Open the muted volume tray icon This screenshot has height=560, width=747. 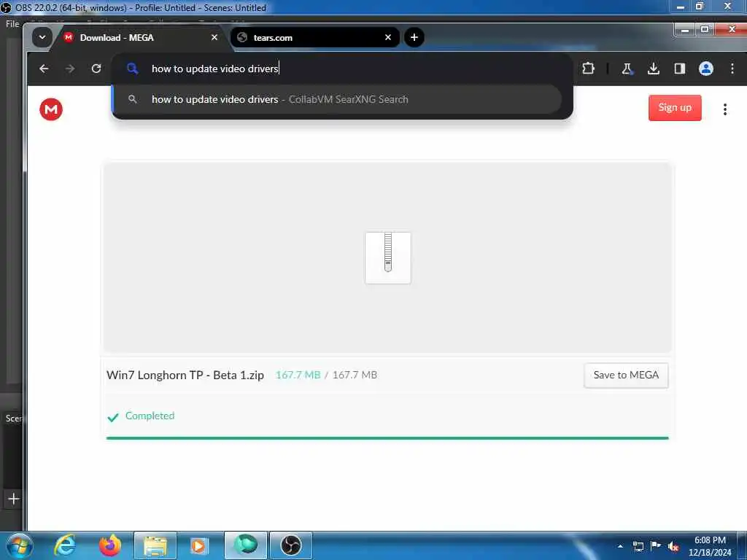click(x=673, y=547)
